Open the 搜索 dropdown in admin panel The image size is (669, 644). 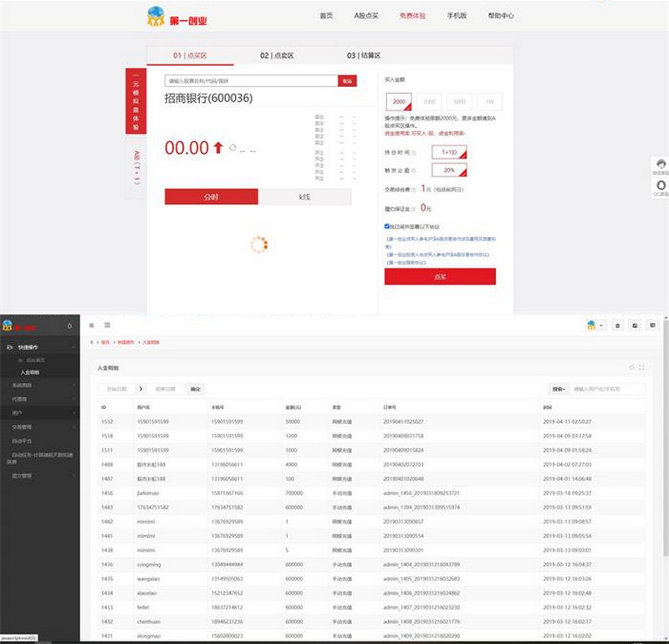(x=559, y=389)
